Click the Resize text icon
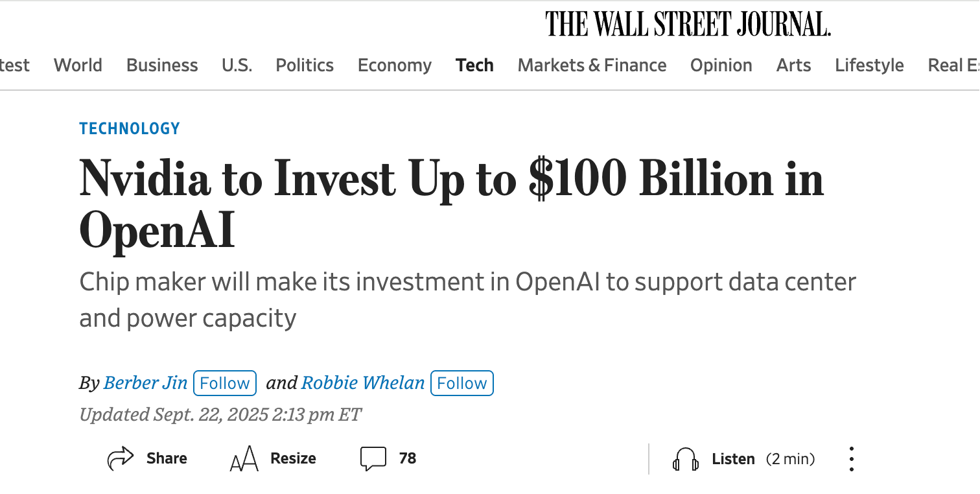 tap(244, 459)
